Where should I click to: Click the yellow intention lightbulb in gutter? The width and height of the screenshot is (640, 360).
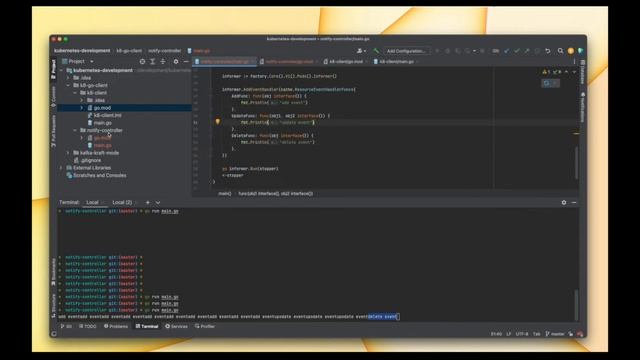pos(218,122)
